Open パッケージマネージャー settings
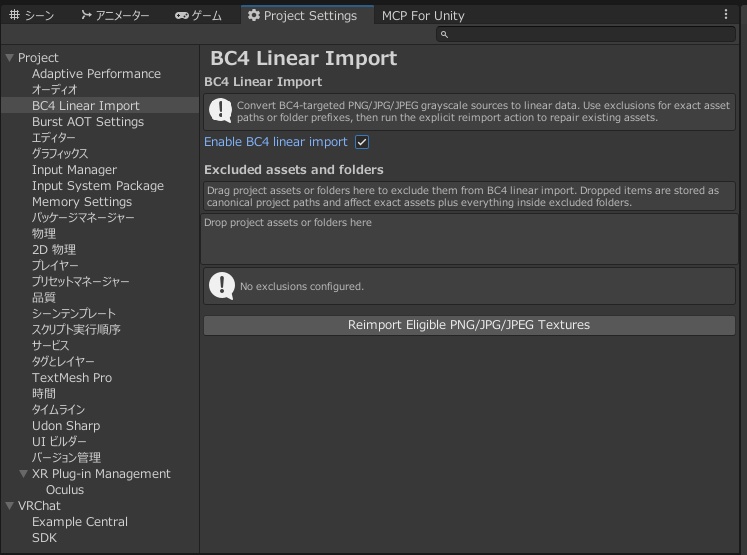Viewport: 747px width, 555px height. coord(83,218)
